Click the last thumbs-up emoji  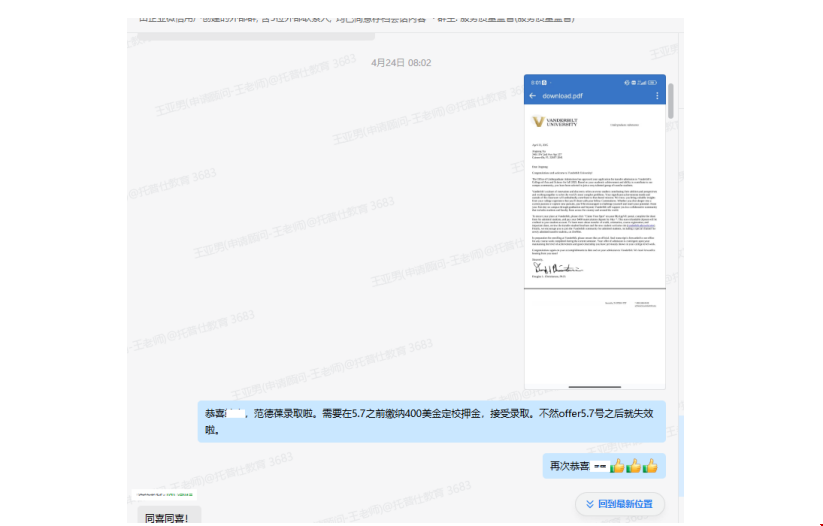[x=650, y=466]
